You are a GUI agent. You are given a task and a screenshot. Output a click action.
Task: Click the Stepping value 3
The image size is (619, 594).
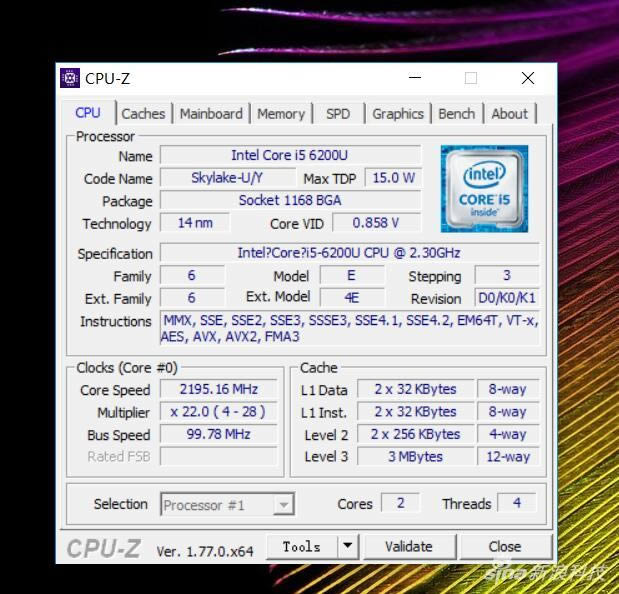507,275
